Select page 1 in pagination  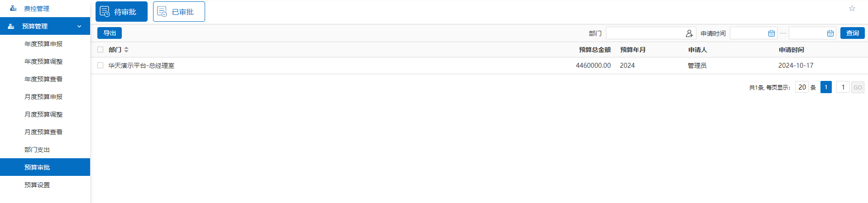click(x=826, y=87)
